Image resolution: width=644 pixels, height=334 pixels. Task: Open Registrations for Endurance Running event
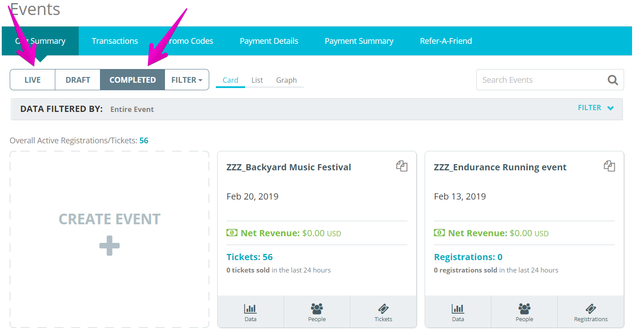coord(590,312)
